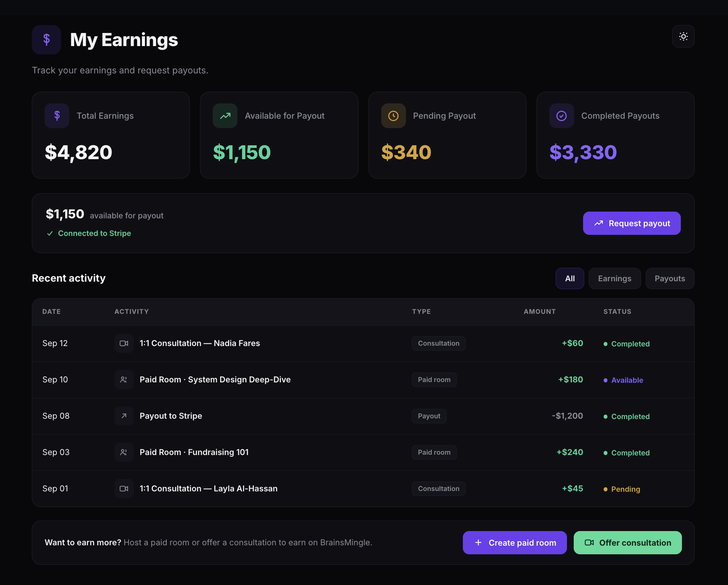728x585 pixels.
Task: Click the +$180 amount
Action: [x=570, y=379]
